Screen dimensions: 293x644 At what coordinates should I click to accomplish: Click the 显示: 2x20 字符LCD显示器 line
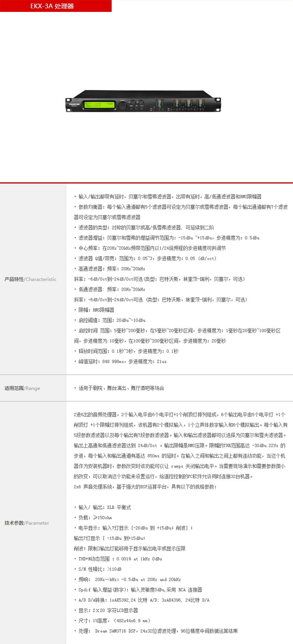point(106,610)
